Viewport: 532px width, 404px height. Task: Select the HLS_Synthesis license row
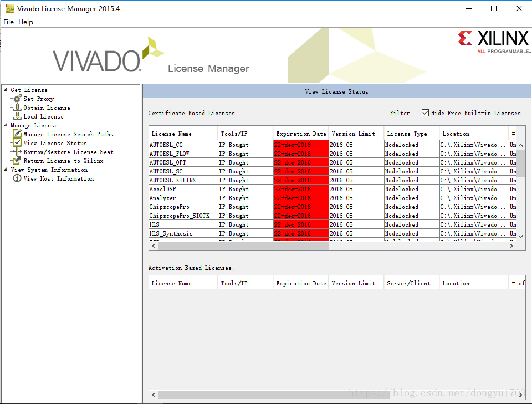tap(333, 233)
